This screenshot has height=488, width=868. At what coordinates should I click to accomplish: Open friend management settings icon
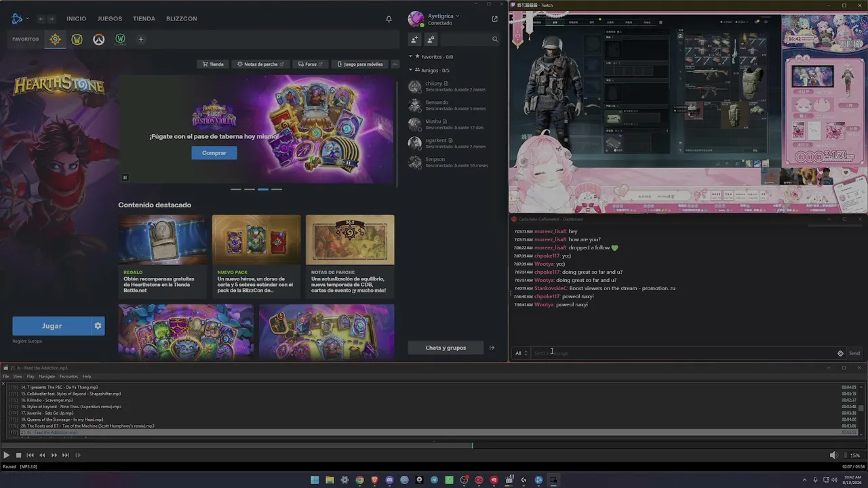431,39
